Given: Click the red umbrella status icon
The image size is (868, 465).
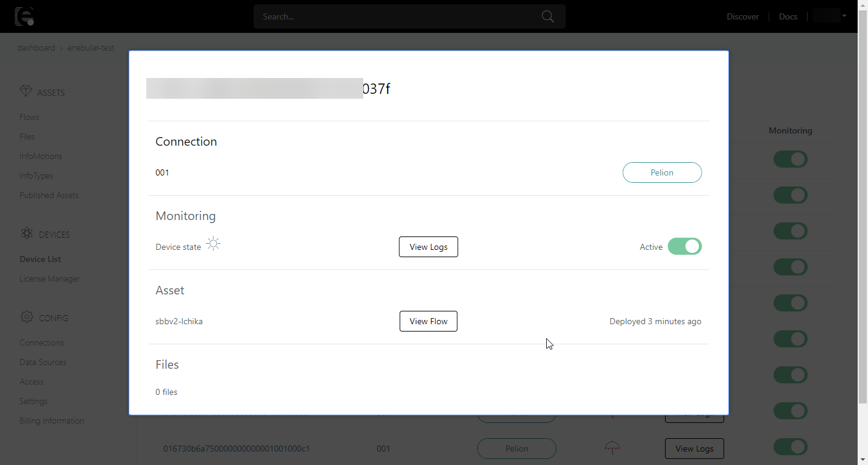Looking at the screenshot, I should tap(612, 448).
